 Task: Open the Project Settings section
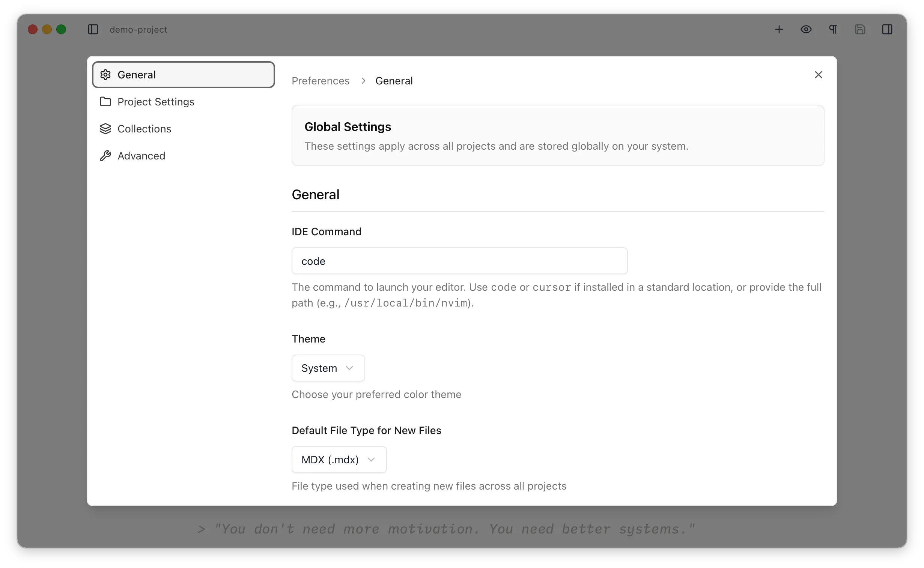184,102
